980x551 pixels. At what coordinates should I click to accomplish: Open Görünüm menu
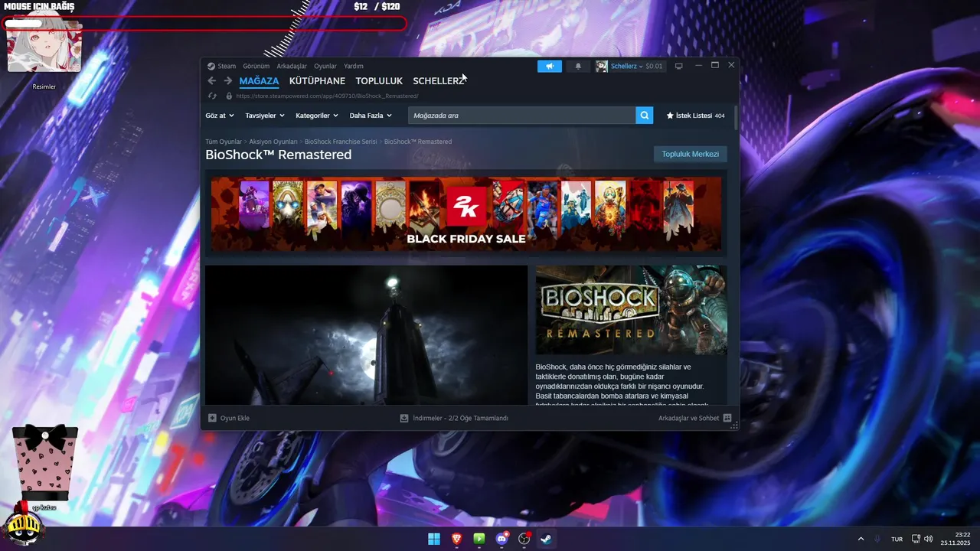tap(256, 66)
